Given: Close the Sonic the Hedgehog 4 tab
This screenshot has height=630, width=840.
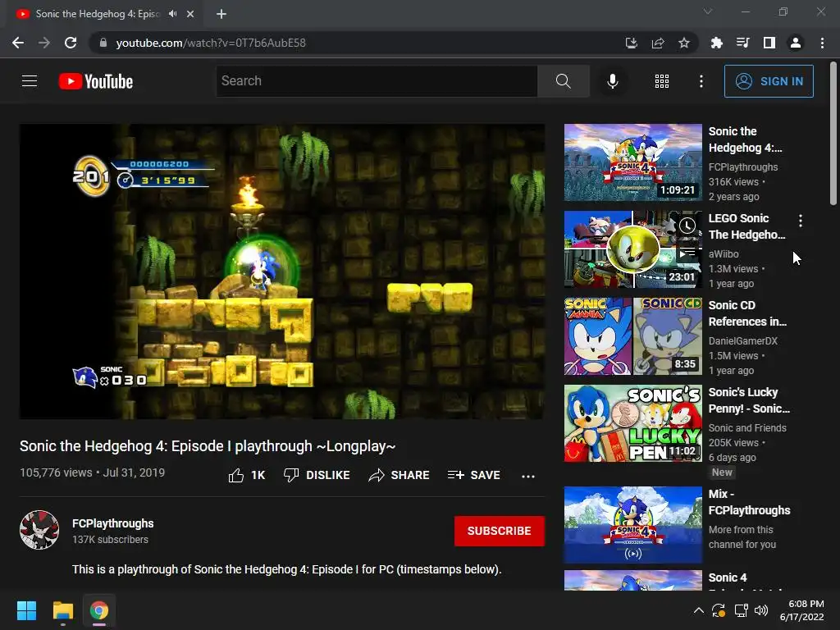Looking at the screenshot, I should tap(190, 14).
